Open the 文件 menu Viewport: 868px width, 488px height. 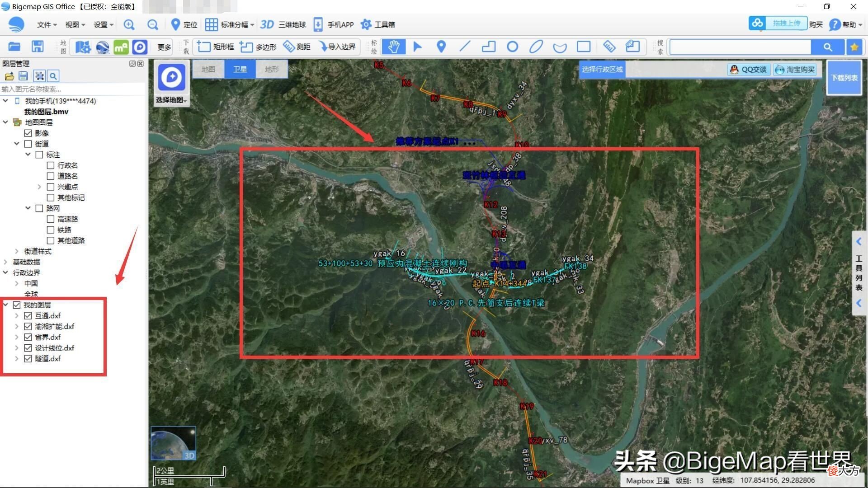[47, 24]
